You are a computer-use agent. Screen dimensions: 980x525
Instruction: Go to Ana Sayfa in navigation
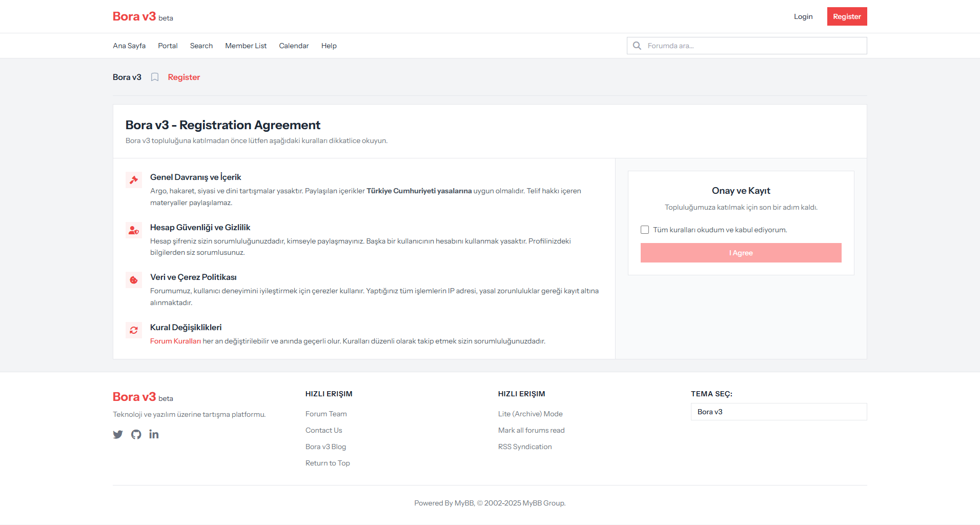[x=129, y=46]
